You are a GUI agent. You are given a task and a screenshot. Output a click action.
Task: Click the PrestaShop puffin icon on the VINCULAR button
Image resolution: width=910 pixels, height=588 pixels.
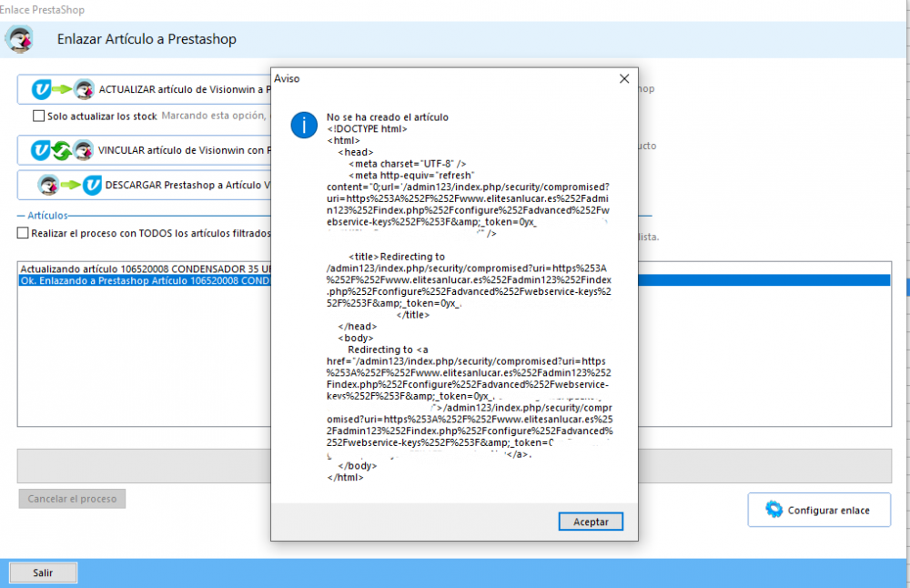(84, 150)
